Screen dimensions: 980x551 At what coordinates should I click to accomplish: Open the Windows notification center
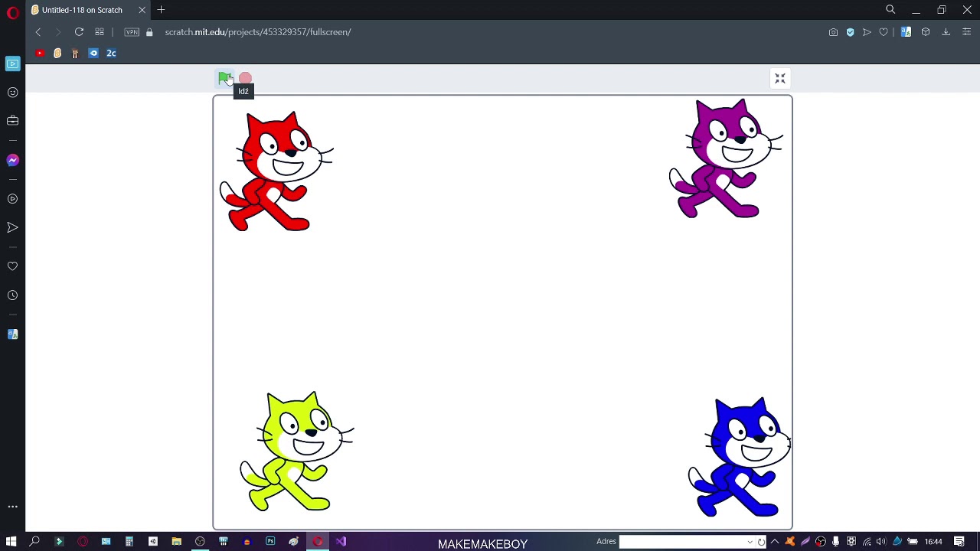point(959,542)
